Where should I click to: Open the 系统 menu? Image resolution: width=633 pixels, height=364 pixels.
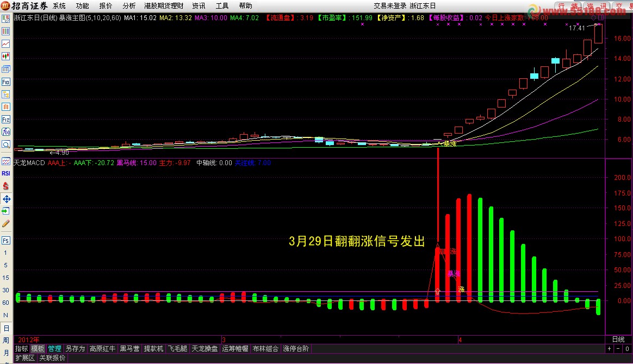(59, 6)
